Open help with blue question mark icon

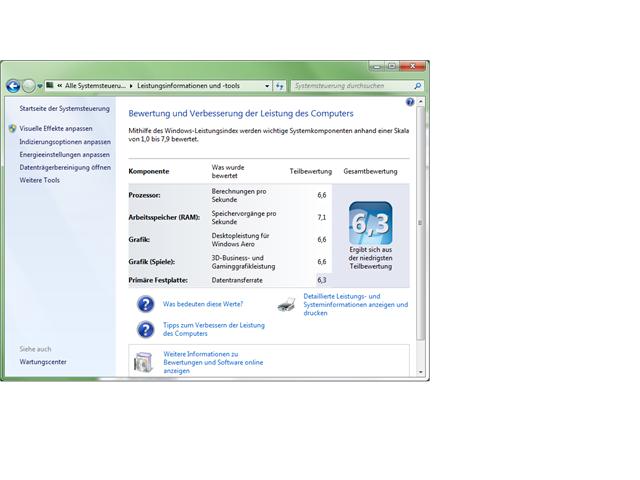(x=410, y=102)
